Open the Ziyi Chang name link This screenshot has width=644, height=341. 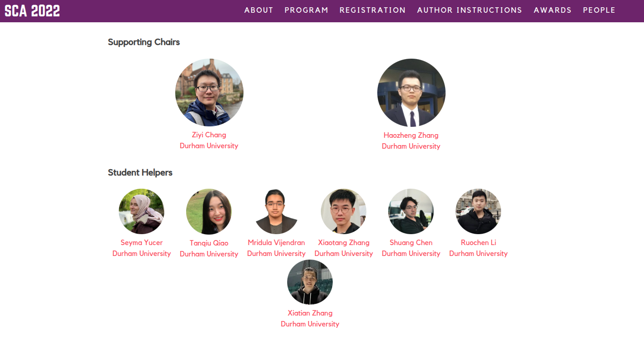(209, 135)
